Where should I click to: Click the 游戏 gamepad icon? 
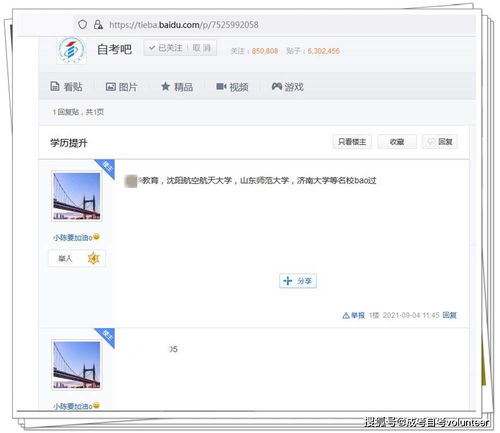277,87
